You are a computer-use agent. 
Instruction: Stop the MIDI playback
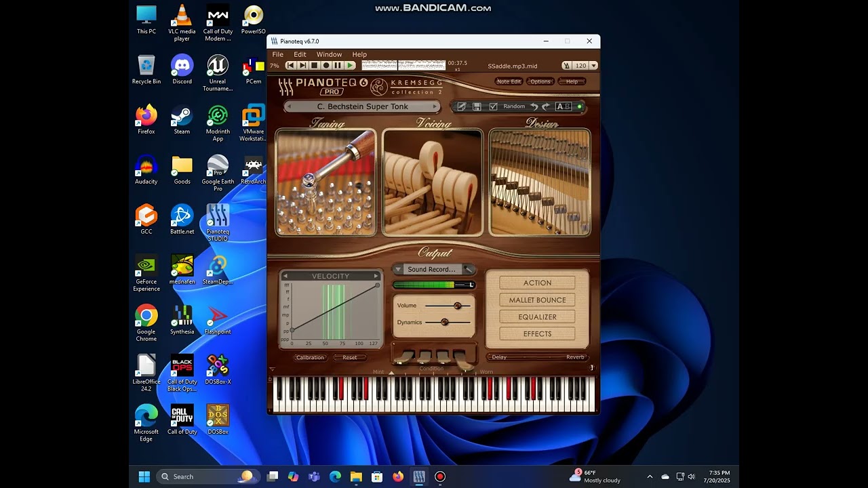[x=314, y=66]
